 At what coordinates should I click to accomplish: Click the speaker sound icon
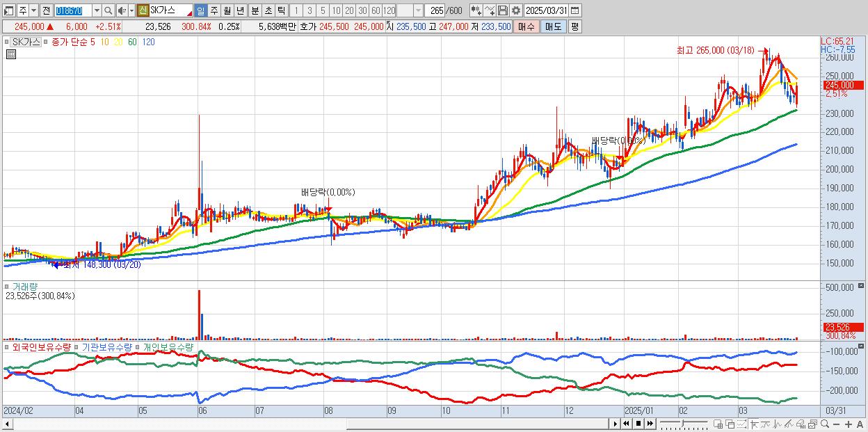click(x=122, y=10)
